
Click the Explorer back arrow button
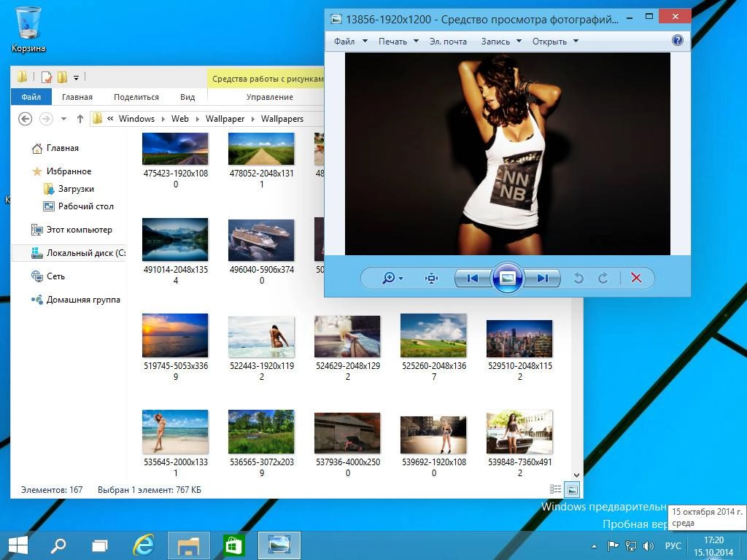coord(26,119)
